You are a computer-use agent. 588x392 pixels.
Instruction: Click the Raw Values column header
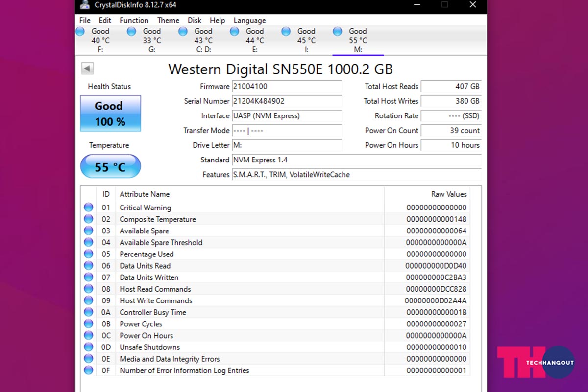pyautogui.click(x=427, y=194)
